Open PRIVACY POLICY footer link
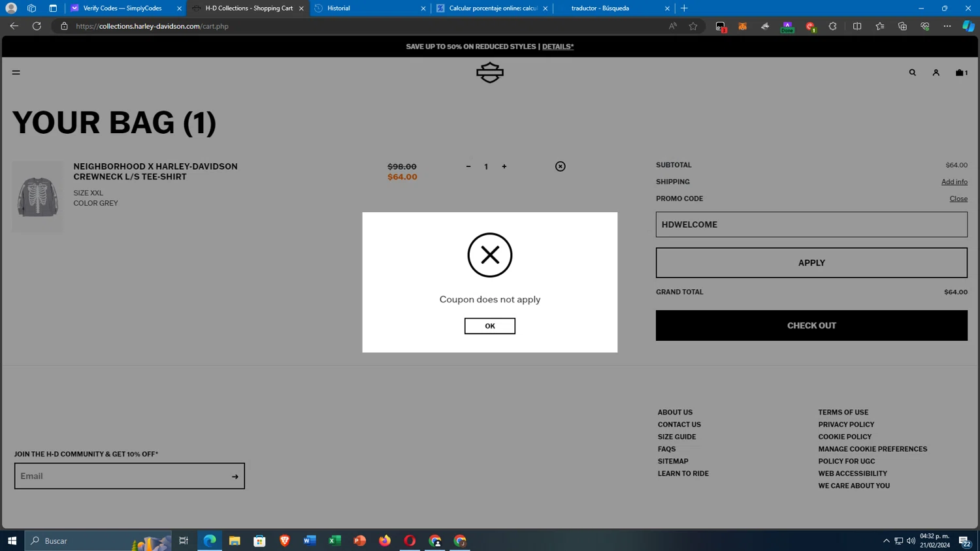Image resolution: width=980 pixels, height=551 pixels. click(x=846, y=424)
